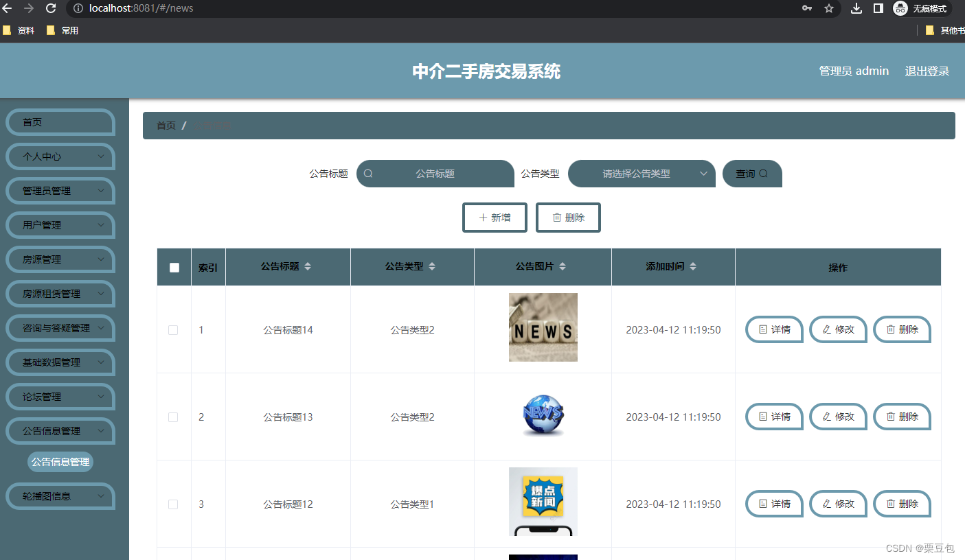Expand the 房源管理 sidebar menu
Screen dimensions: 965x560
point(60,259)
